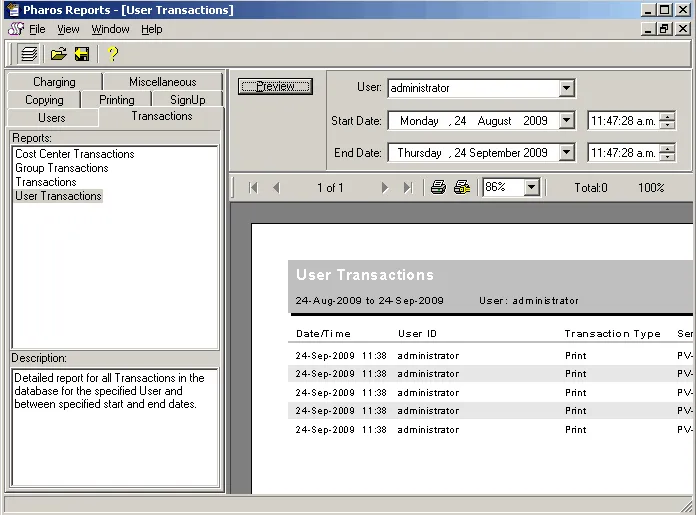This screenshot has height=515, width=696.
Task: Restore the inner report window
Action: pyautogui.click(x=664, y=29)
